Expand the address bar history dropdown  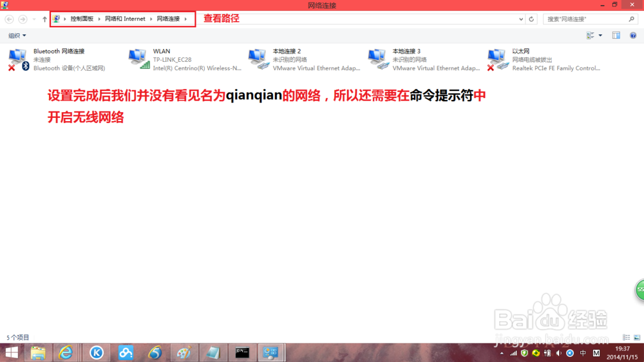[x=521, y=19]
